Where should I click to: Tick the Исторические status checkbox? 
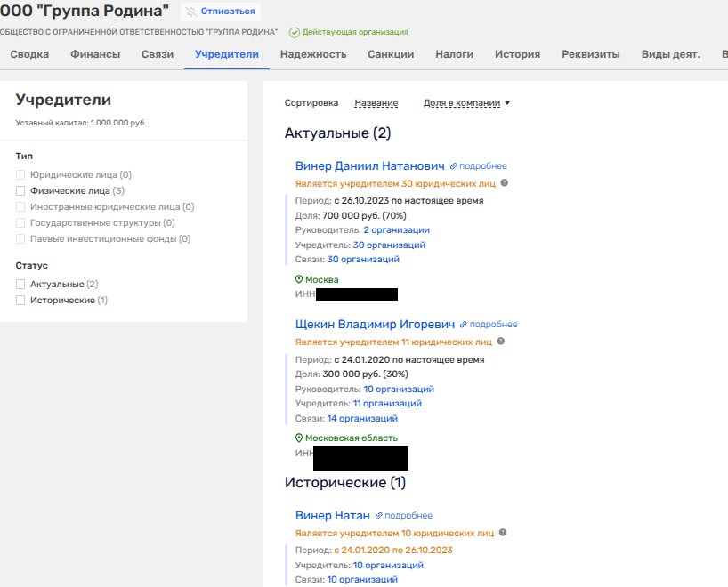click(x=20, y=301)
